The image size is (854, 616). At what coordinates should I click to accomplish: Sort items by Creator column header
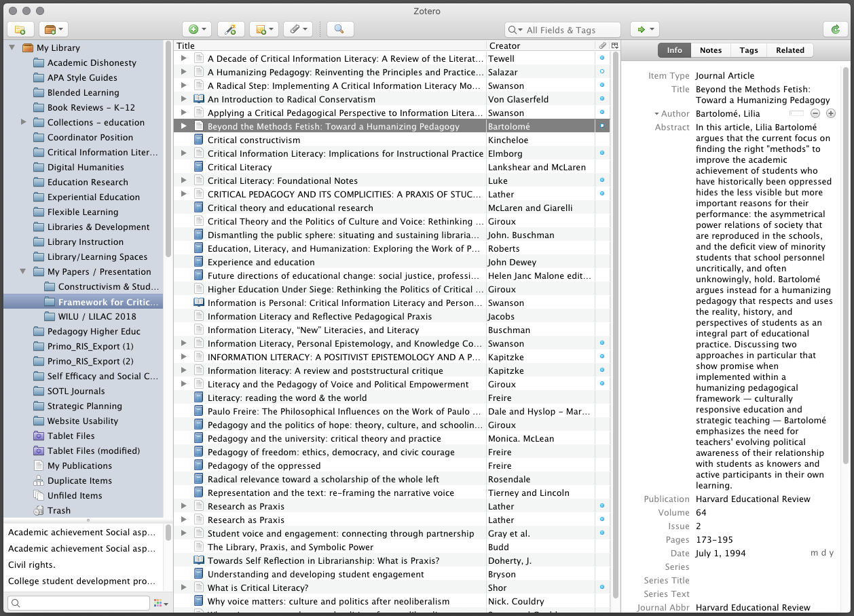click(x=541, y=45)
